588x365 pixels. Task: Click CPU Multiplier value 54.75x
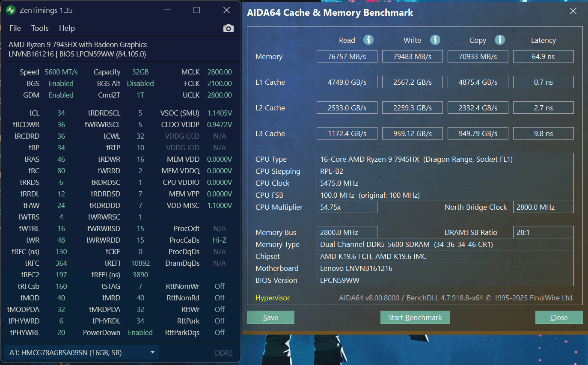point(347,207)
